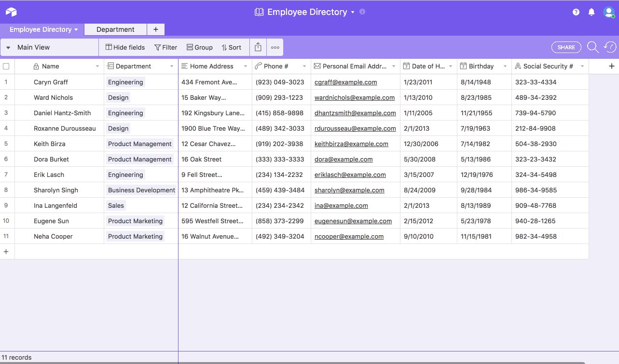Open the help question mark icon

(x=576, y=12)
